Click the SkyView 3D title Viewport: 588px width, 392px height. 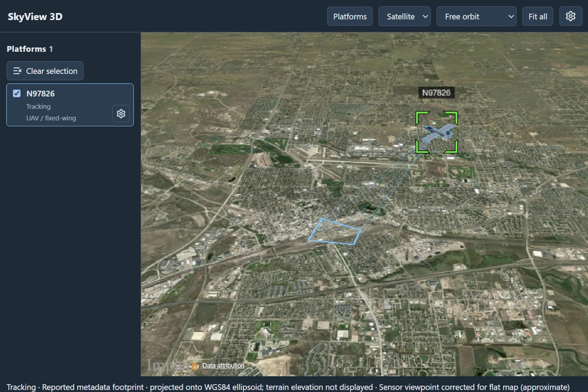35,17
